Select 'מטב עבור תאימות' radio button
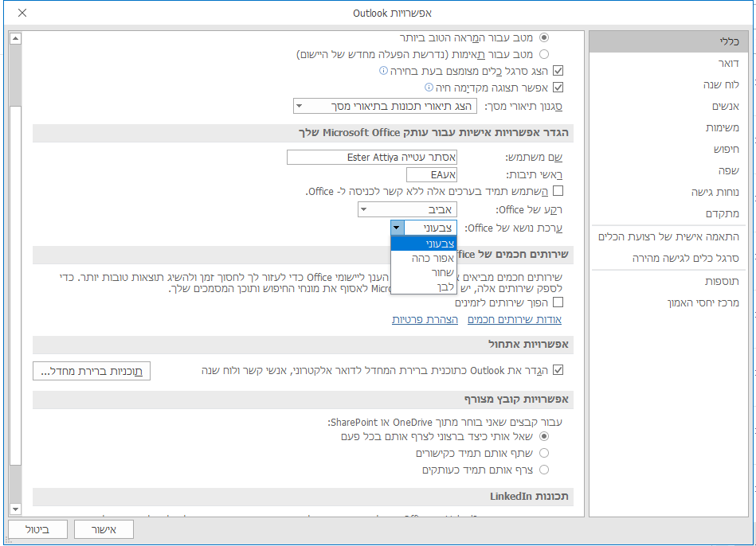Screen dimensions: 756x546 coord(544,54)
